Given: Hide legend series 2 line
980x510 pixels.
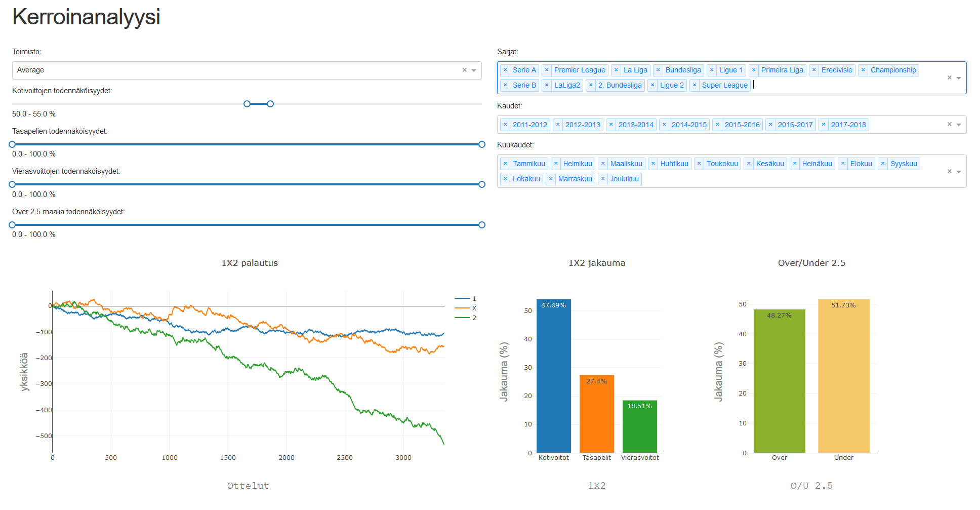Looking at the screenshot, I should (465, 318).
